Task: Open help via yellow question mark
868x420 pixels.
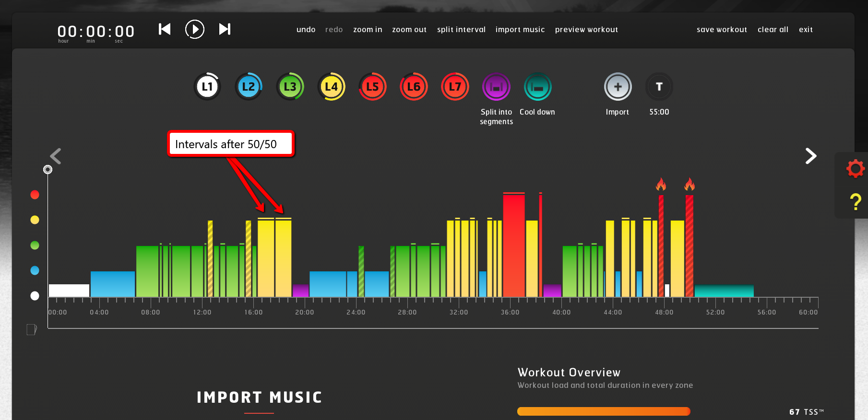Action: pyautogui.click(x=855, y=202)
